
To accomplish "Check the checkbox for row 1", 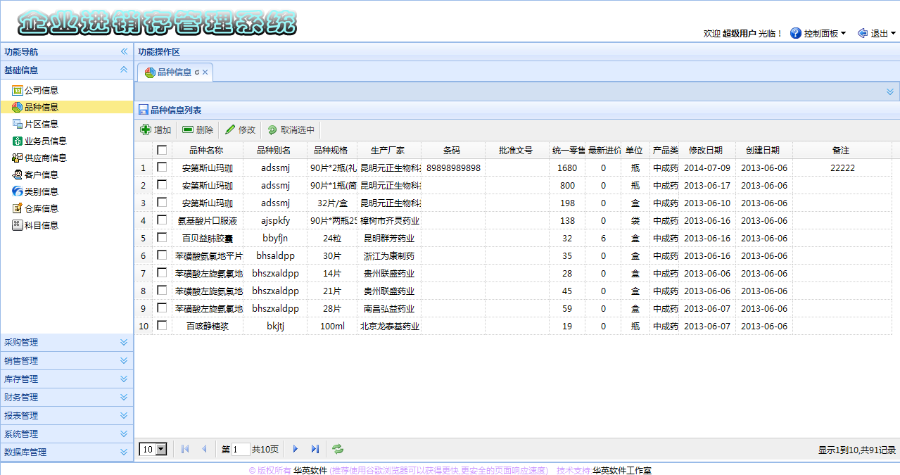I will (x=162, y=167).
